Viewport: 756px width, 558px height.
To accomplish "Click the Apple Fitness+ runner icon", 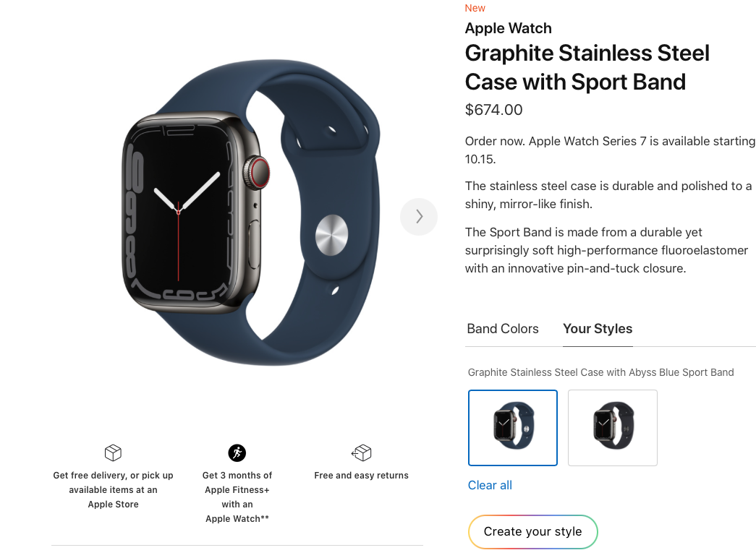I will [237, 453].
